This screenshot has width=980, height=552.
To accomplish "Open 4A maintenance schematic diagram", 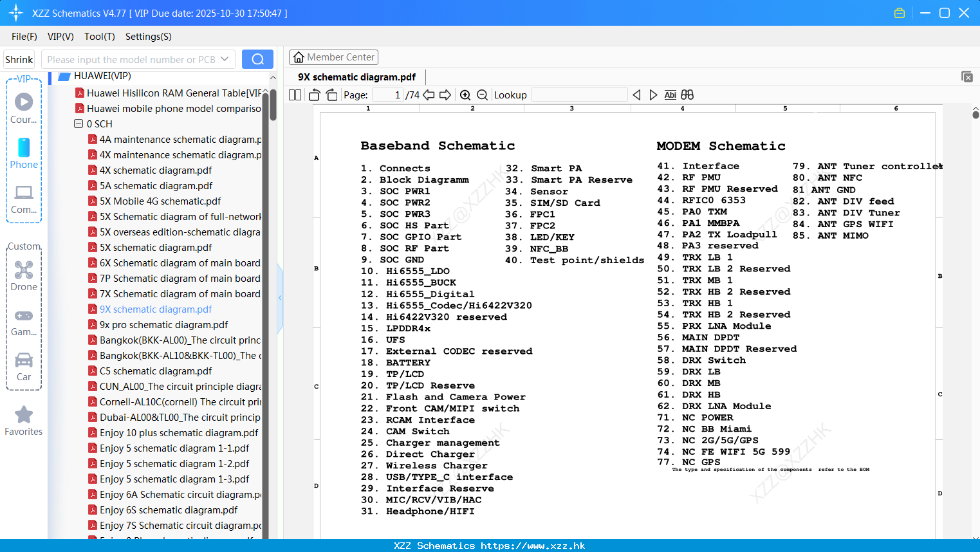I will 174,139.
